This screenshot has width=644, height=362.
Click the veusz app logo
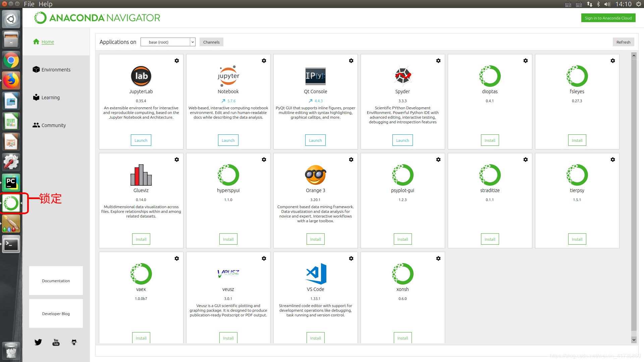point(228,273)
